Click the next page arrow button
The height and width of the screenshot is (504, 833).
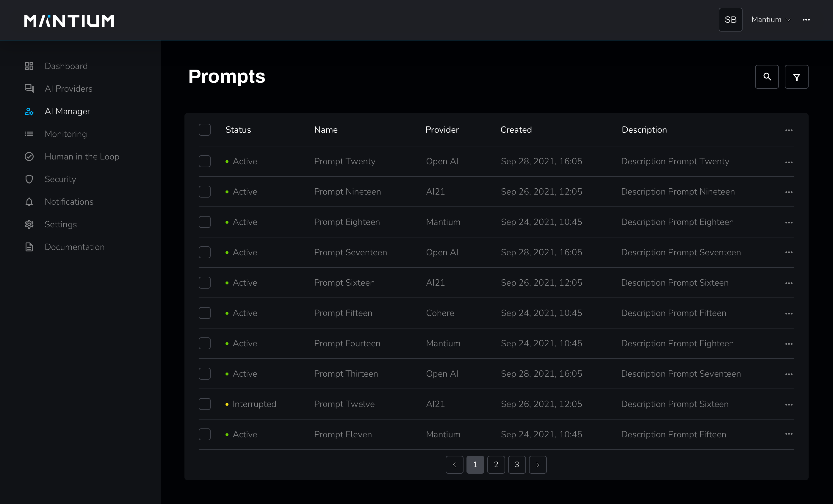pos(538,464)
